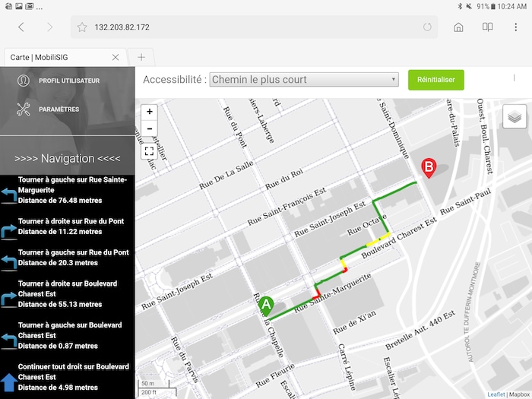Click the red destination marker B

point(429,168)
